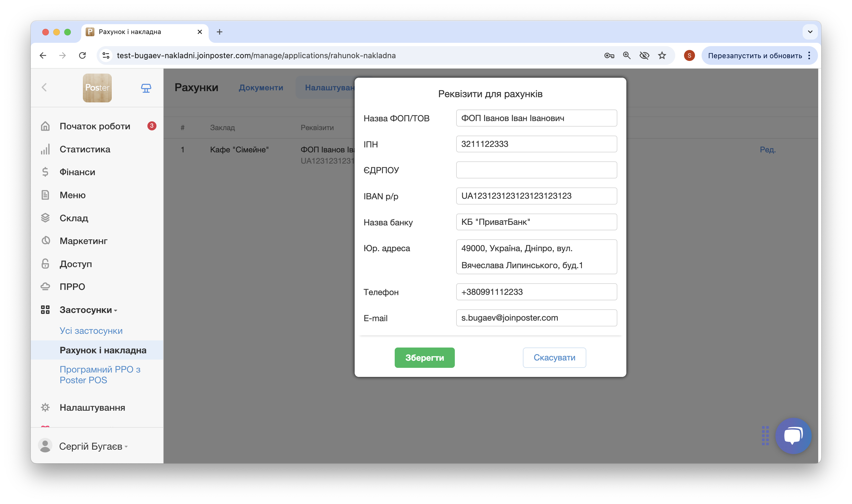Collapse the Застосунки section

[89, 310]
